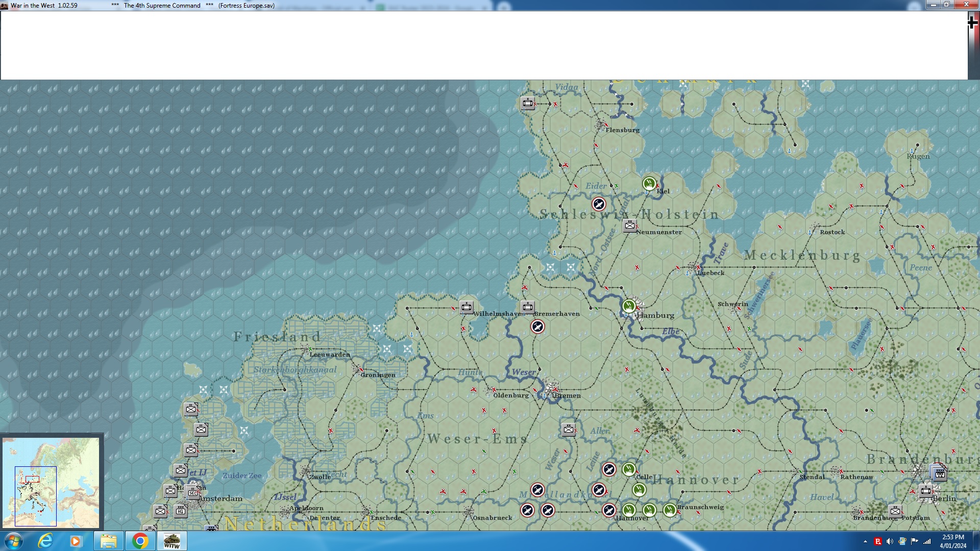Click the minimap overview of Europe
Viewport: 980px width, 551px height.
click(51, 482)
